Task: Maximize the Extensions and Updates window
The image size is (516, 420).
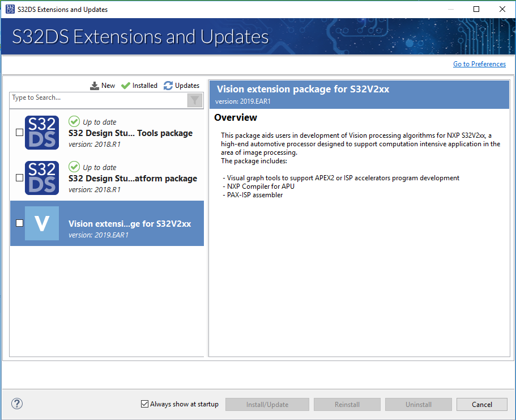Action: [x=476, y=9]
